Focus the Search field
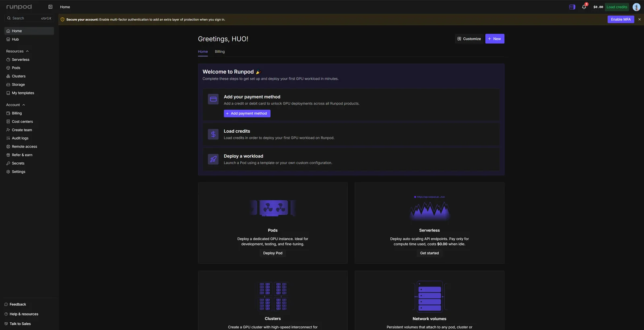644x330 pixels. pyautogui.click(x=29, y=18)
